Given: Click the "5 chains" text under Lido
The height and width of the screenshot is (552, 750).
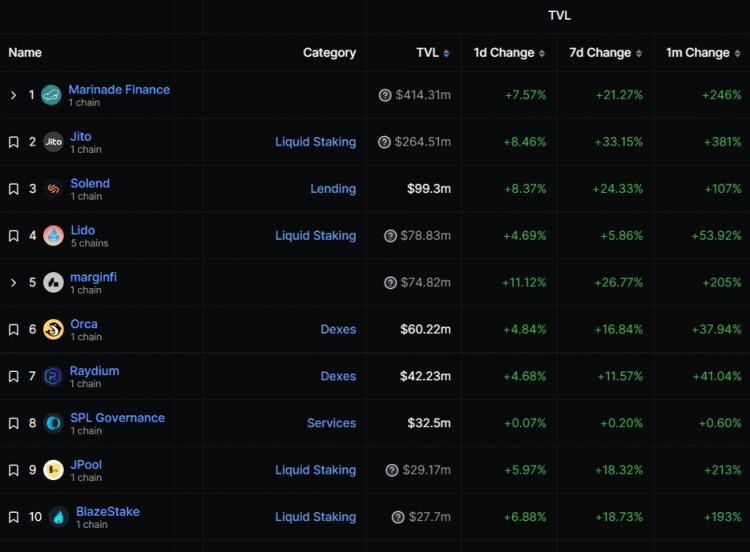Looking at the screenshot, I should (x=89, y=243).
